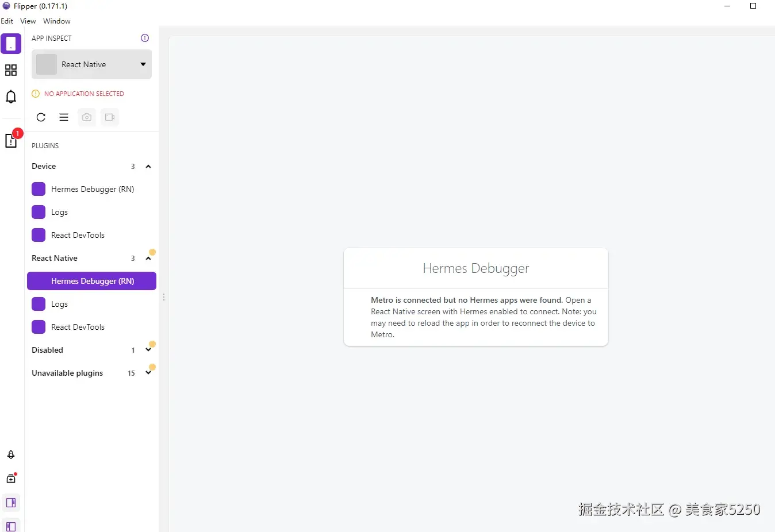Click the reload refresh icon
This screenshot has height=532, width=775.
41,117
